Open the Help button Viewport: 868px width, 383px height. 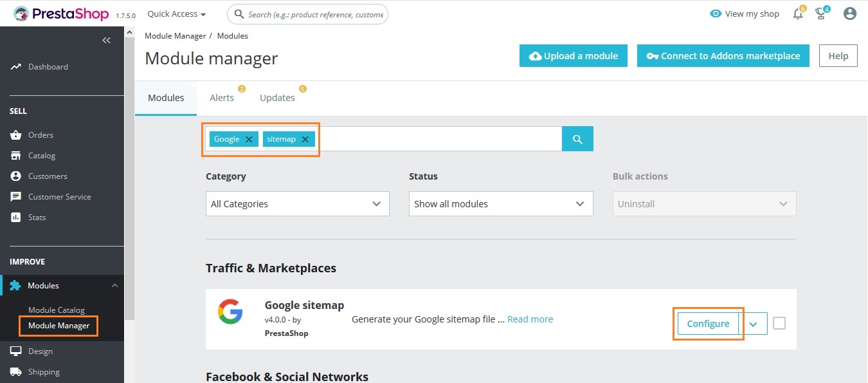click(x=838, y=56)
